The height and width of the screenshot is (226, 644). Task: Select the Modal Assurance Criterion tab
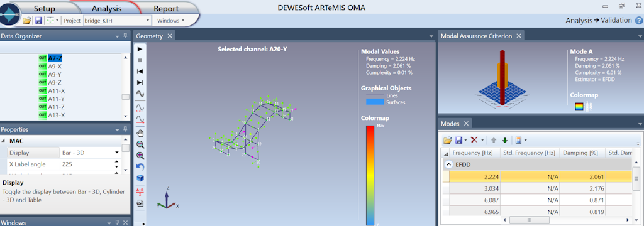pyautogui.click(x=476, y=36)
